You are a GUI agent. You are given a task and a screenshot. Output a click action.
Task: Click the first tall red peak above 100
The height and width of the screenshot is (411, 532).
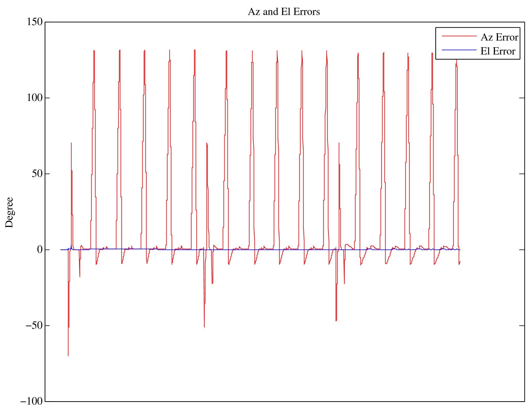tap(94, 52)
